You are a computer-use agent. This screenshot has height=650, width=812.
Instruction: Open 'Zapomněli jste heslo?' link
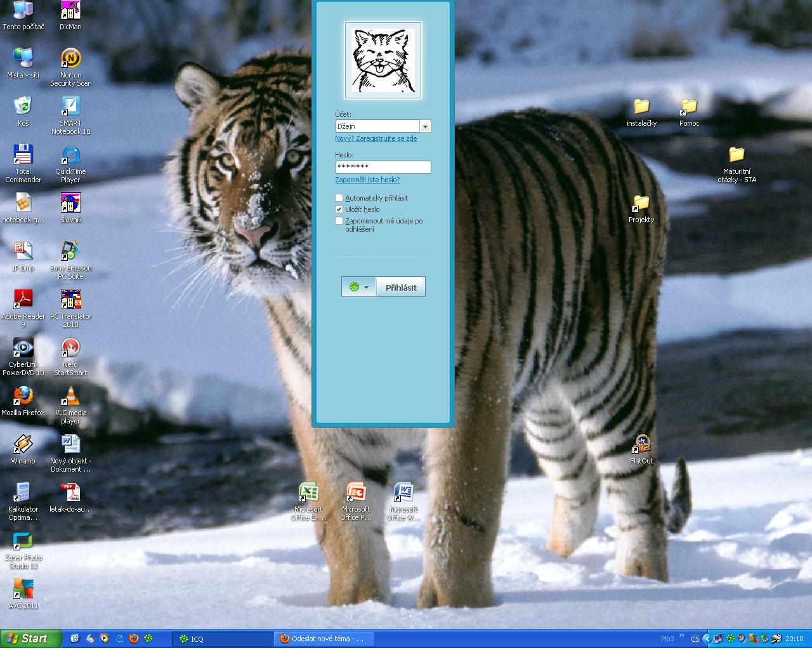[x=367, y=180]
